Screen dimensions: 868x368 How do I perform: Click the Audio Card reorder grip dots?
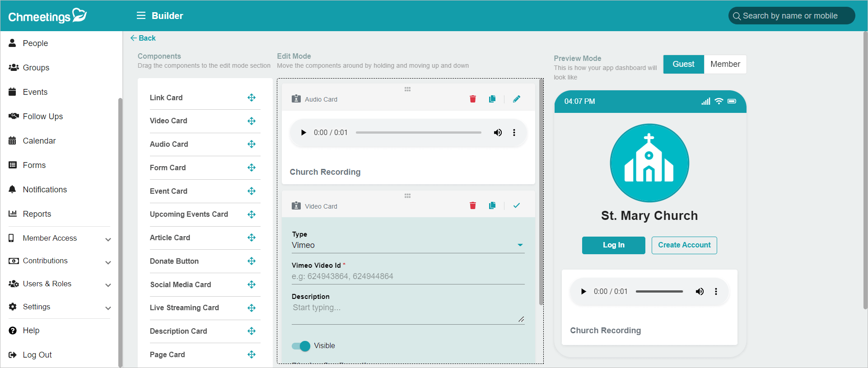tap(407, 89)
